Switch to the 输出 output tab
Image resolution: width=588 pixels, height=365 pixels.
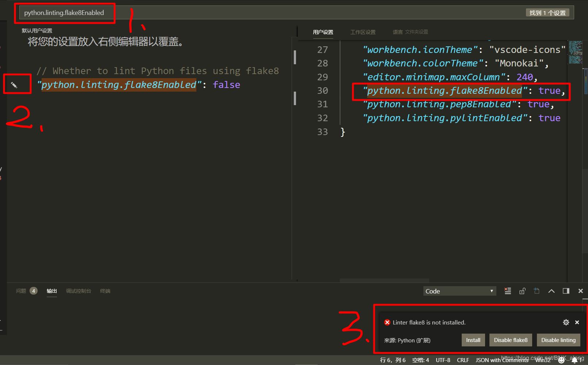pos(52,291)
